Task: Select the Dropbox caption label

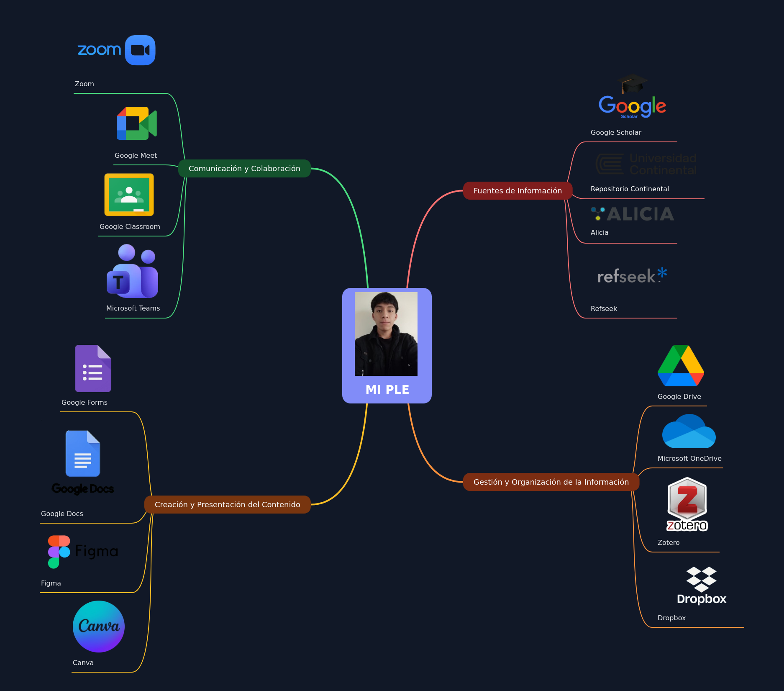Action: click(671, 618)
